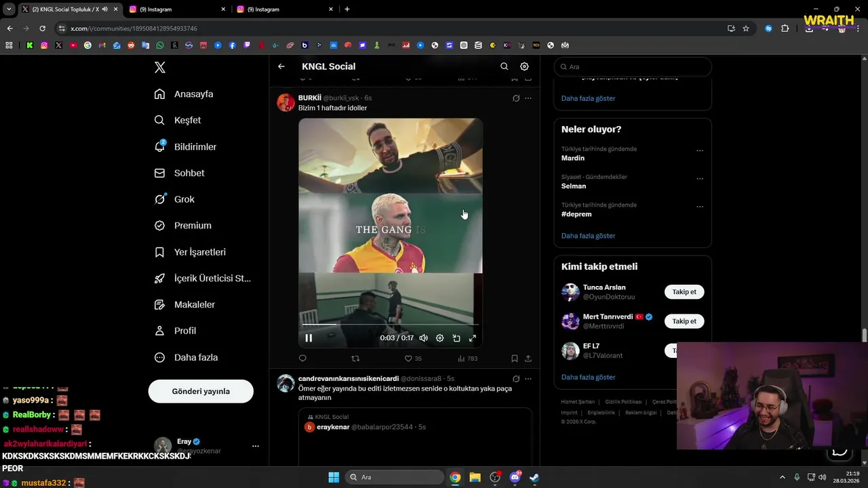Screen dimensions: 868x488
Task: Follow Mert Tanrıverdi with Takip et
Action: click(x=684, y=321)
